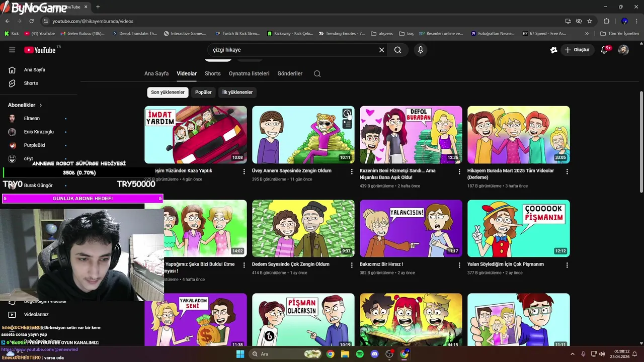The image size is (644, 362).
Task: Open Windows Start menu
Action: pos(240,354)
